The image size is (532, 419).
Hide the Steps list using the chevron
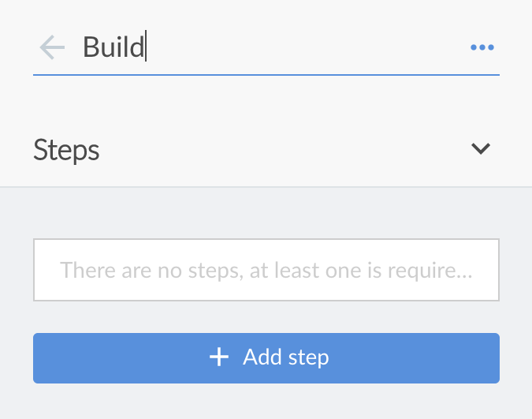[481, 148]
